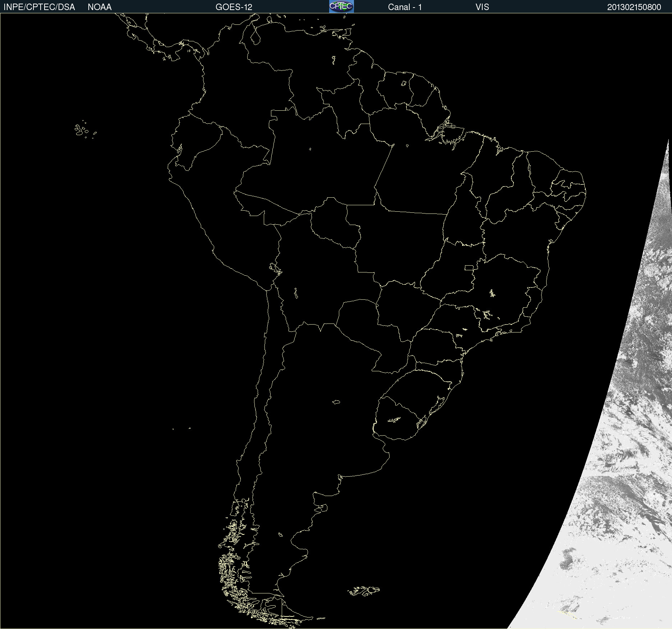Select the INPE/CPTEC/DSA header text
Screen dimensions: 672x629
[x=39, y=7]
